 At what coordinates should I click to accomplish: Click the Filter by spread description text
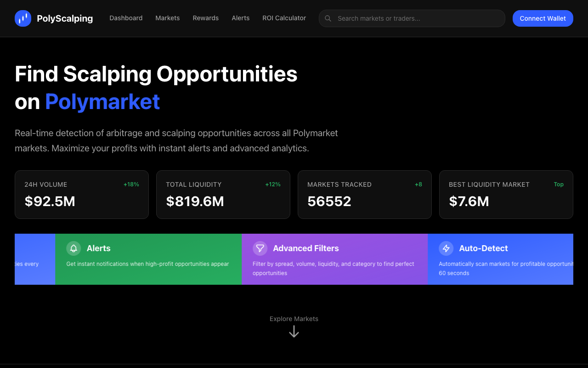pos(334,269)
